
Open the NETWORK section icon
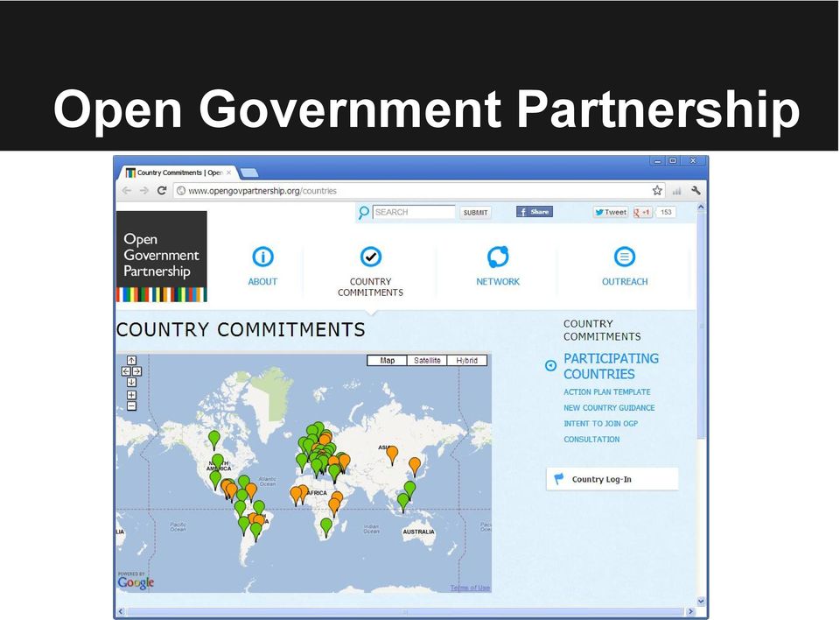498,257
